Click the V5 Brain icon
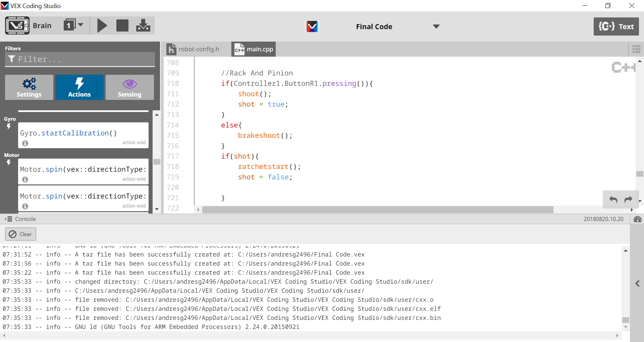 (17, 26)
